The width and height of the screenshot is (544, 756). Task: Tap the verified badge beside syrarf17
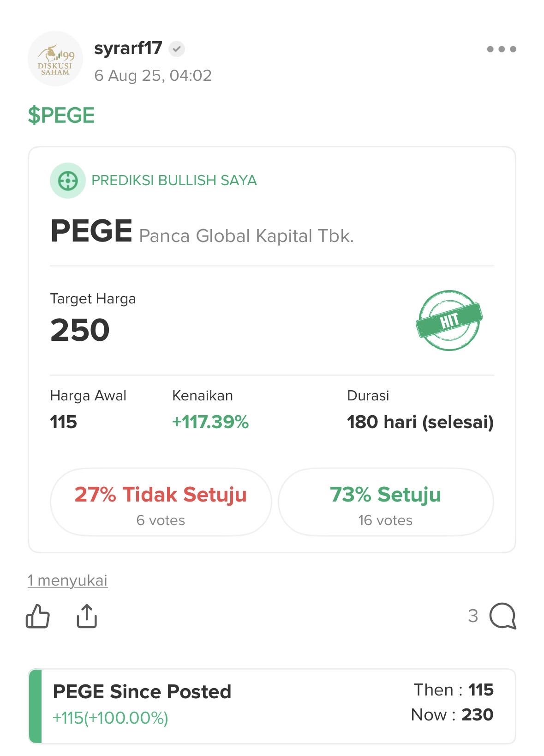[x=177, y=48]
